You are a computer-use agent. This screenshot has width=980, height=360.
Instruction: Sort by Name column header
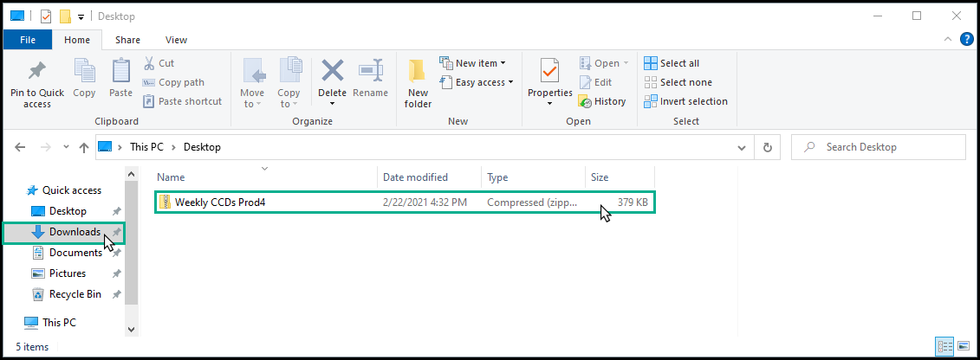click(x=266, y=177)
